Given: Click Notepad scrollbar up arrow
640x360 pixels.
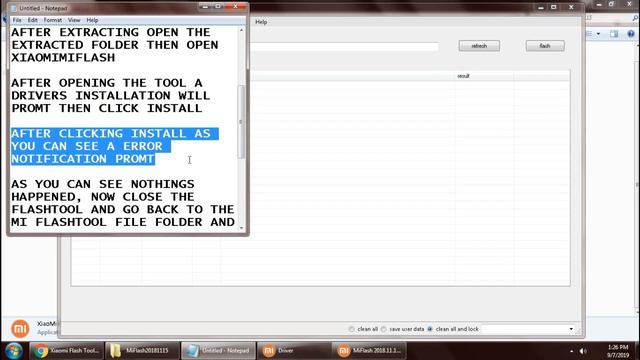Looking at the screenshot, I should pyautogui.click(x=241, y=31).
